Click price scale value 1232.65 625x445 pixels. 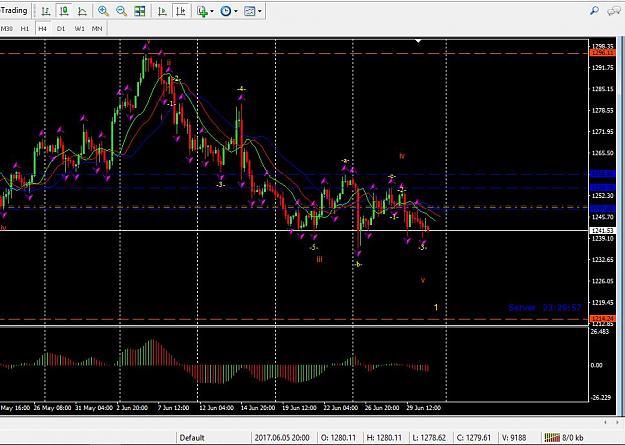click(602, 260)
